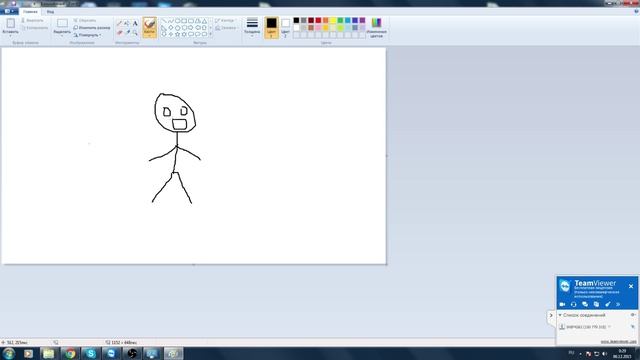Click TeamViewer whiteboard marker icon

(x=608, y=304)
